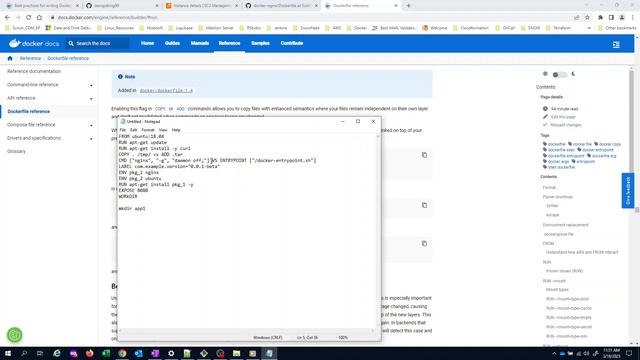The width and height of the screenshot is (640, 360).
Task: Click the pencil icon beside Edit this page
Action: [545, 117]
